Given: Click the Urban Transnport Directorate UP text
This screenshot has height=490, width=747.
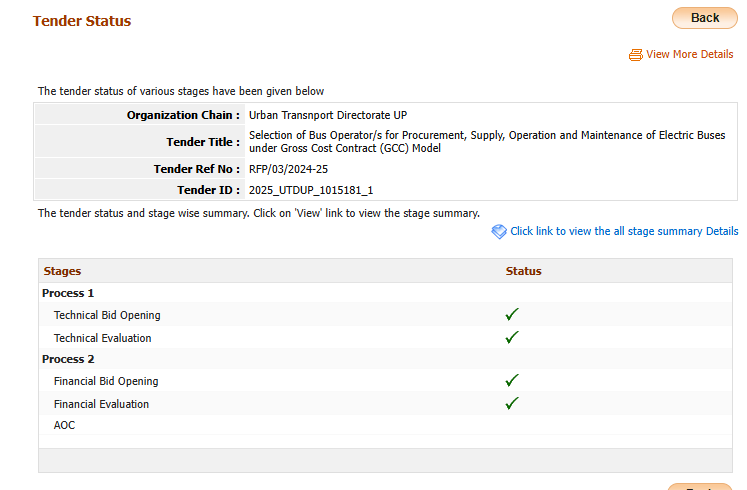Looking at the screenshot, I should (328, 115).
